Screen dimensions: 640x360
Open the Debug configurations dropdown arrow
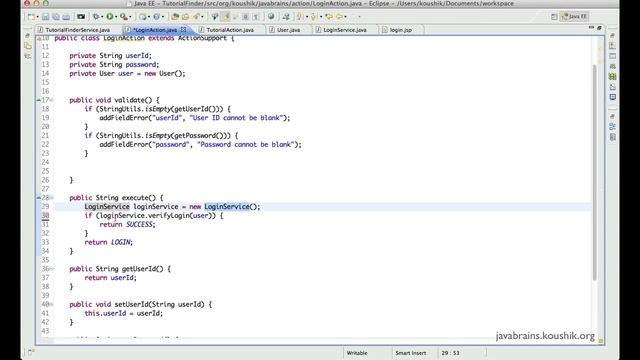[102, 17]
